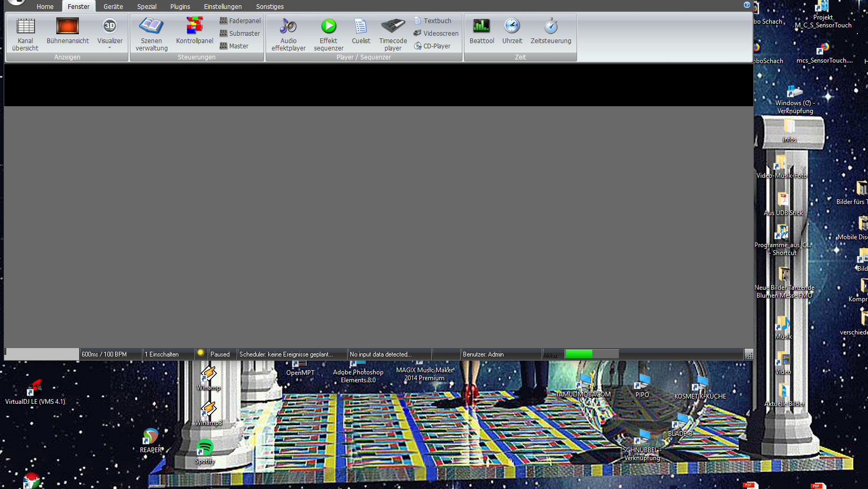Open the Einstellungen tab
Viewport: 868px width, 489px height.
[x=223, y=7]
